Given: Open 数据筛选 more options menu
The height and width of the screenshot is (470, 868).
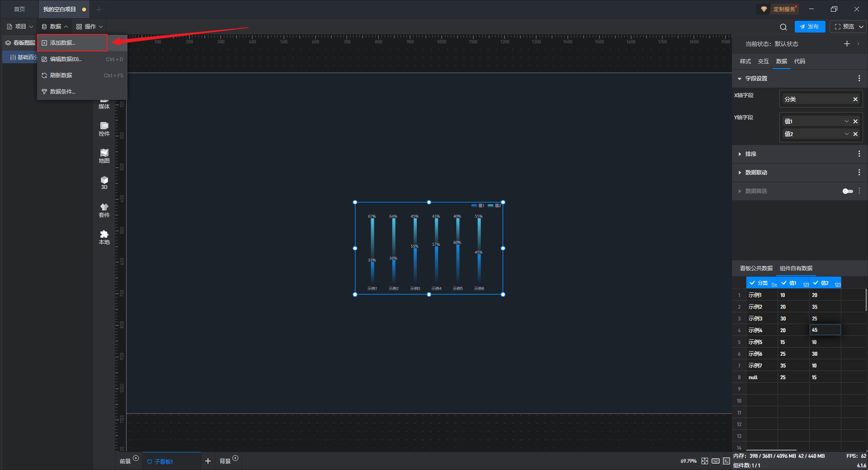Looking at the screenshot, I should (x=859, y=191).
